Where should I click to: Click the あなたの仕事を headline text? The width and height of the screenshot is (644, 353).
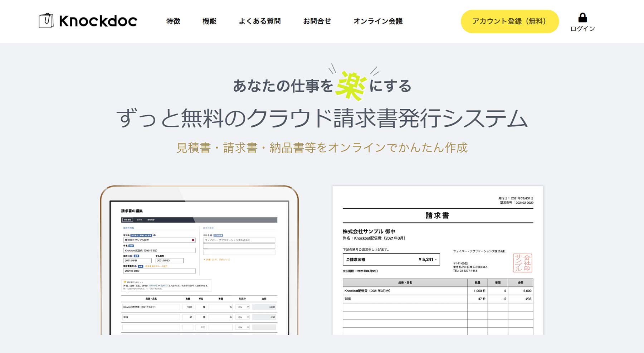pyautogui.click(x=283, y=86)
